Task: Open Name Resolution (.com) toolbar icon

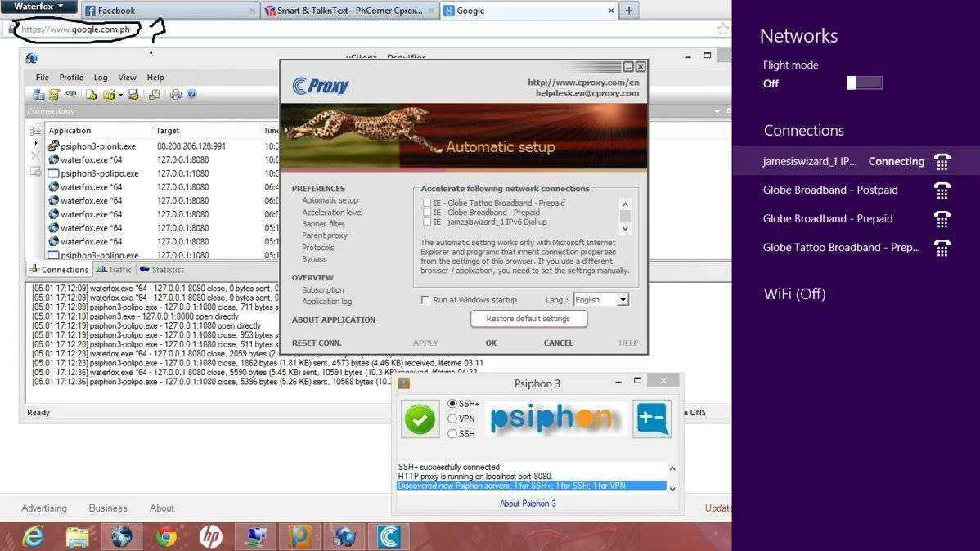Action: click(70, 94)
